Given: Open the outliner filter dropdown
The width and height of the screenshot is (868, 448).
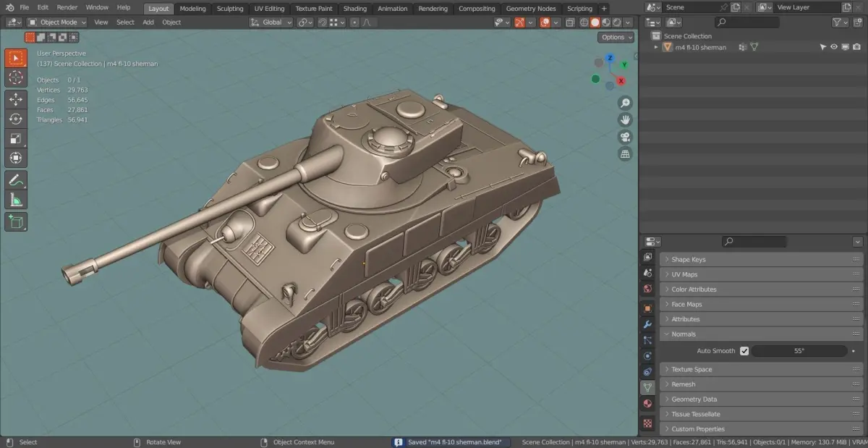Looking at the screenshot, I should (840, 22).
